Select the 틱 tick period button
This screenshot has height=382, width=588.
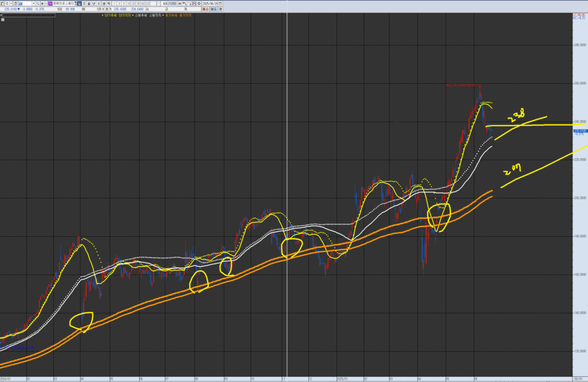click(109, 3)
